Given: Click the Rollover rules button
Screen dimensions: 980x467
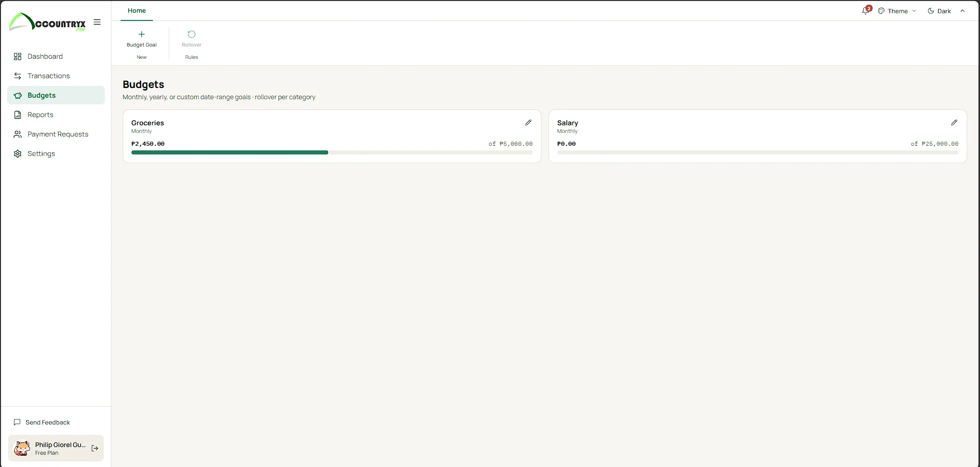Looking at the screenshot, I should (192, 39).
